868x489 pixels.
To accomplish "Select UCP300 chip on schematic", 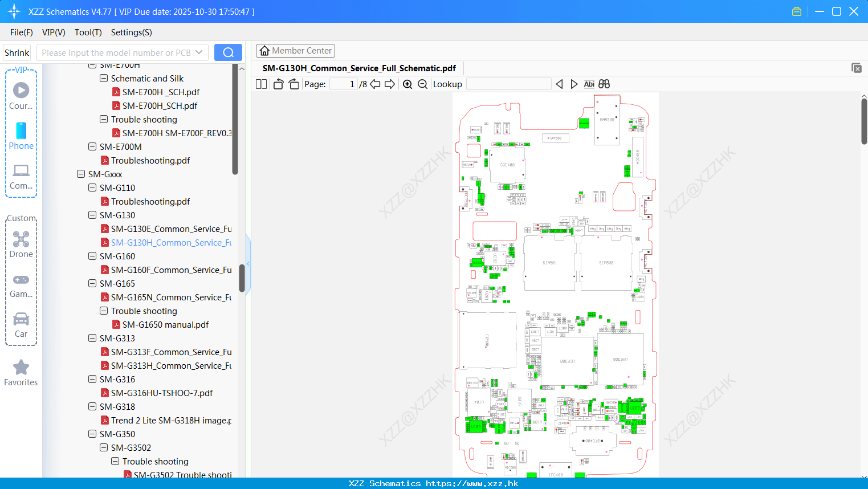I will coord(567,361).
